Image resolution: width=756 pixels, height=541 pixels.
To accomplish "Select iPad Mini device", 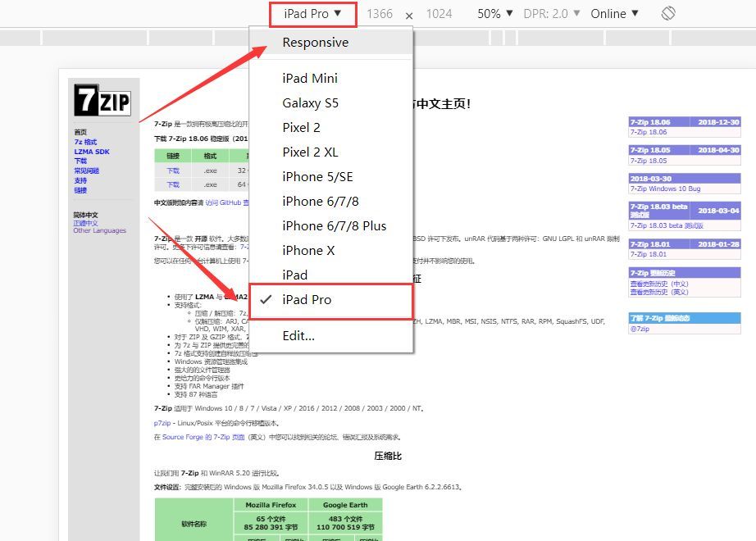I will [x=330, y=78].
